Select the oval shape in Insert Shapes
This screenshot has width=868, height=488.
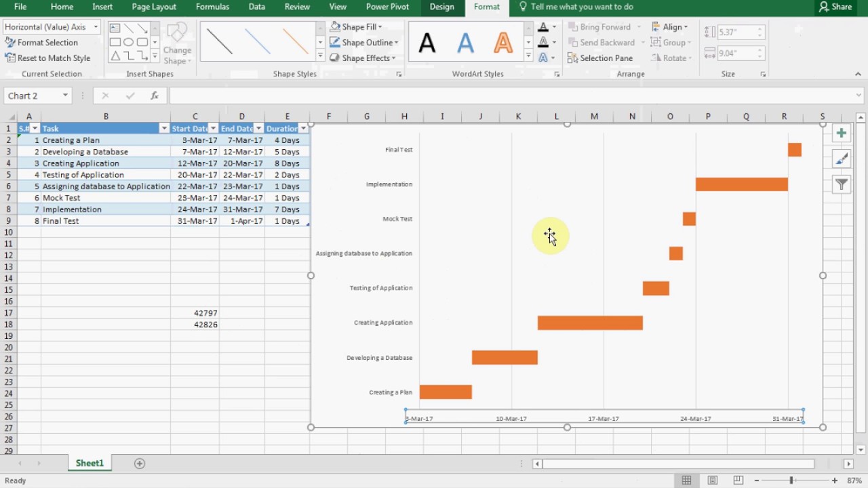(128, 42)
